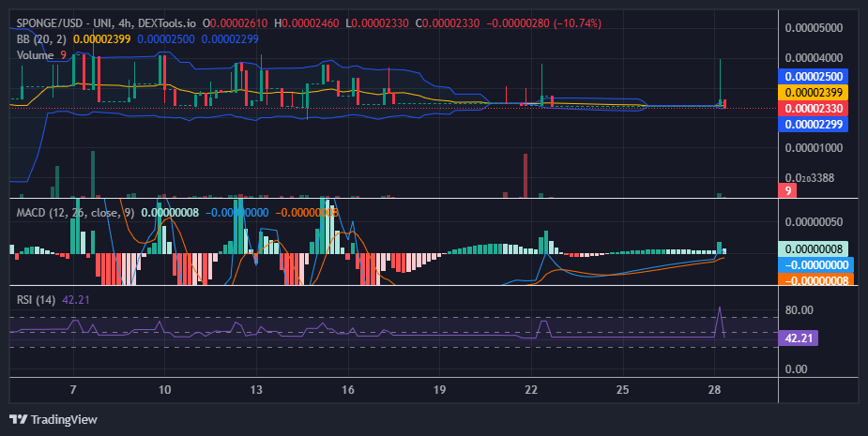Select the Volume indicator label

[35, 54]
